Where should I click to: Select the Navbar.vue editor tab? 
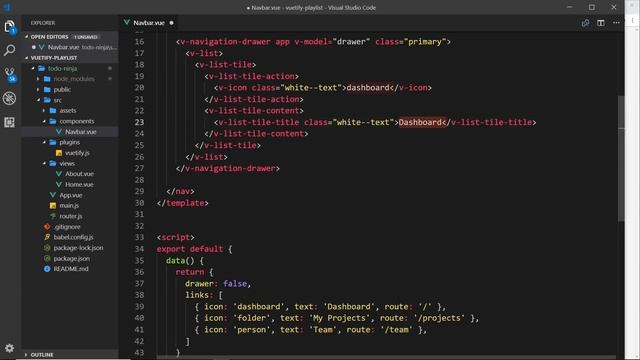[149, 23]
